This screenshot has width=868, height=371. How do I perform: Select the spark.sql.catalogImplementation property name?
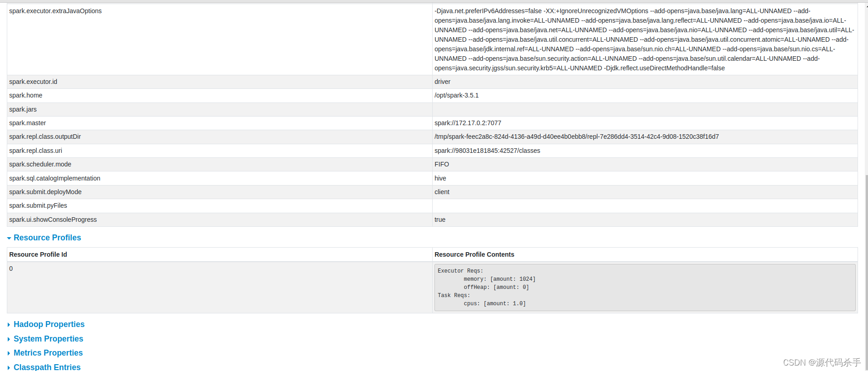(54, 178)
